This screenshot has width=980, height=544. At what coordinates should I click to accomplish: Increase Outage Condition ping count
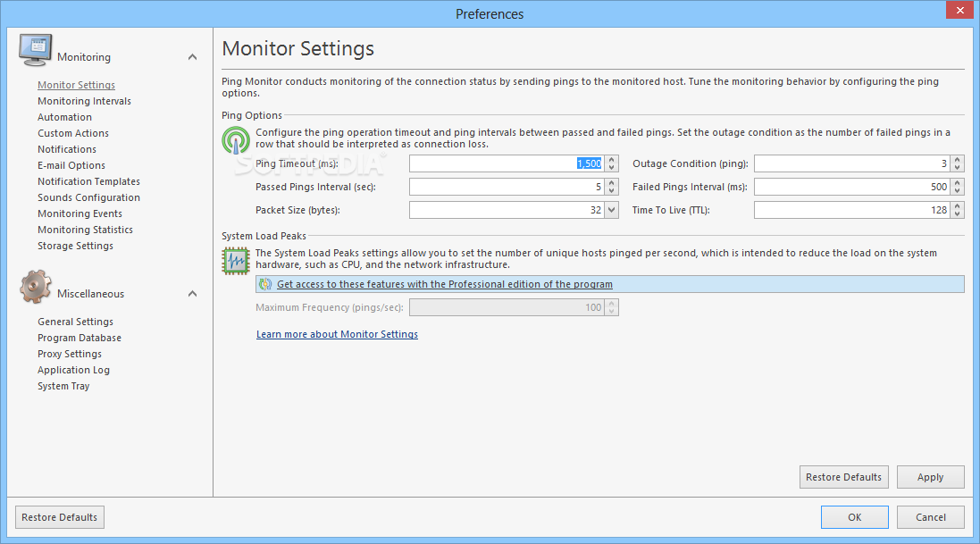(x=957, y=159)
